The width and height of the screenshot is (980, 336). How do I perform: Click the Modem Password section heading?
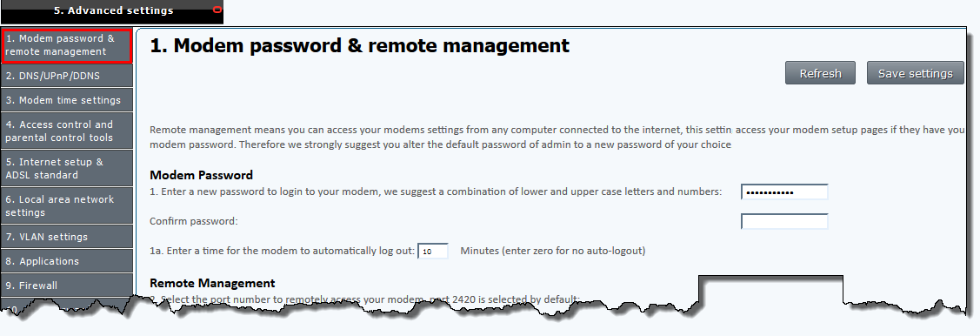click(x=201, y=175)
